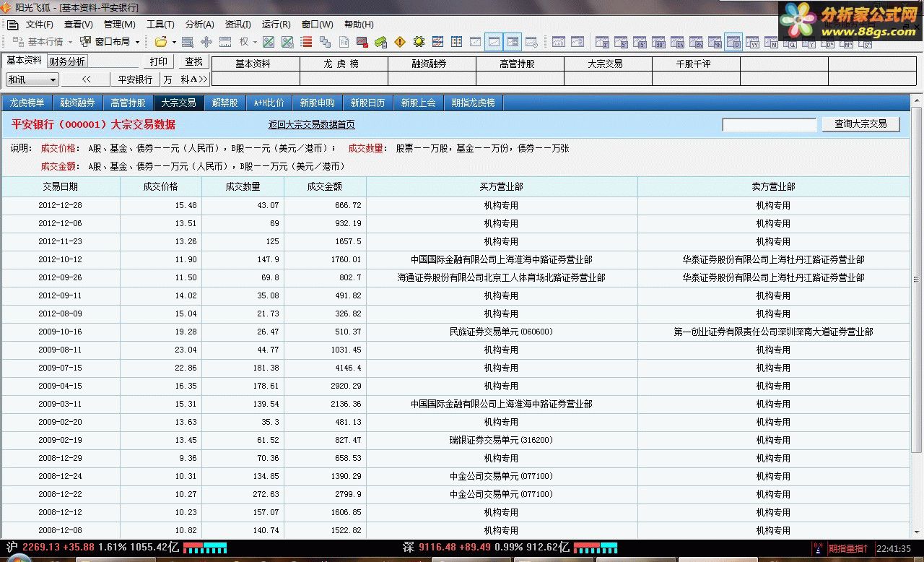The width and height of the screenshot is (924, 562).
Task: Click the 民族证券交易单元(060600) buyer cell
Action: (501, 332)
